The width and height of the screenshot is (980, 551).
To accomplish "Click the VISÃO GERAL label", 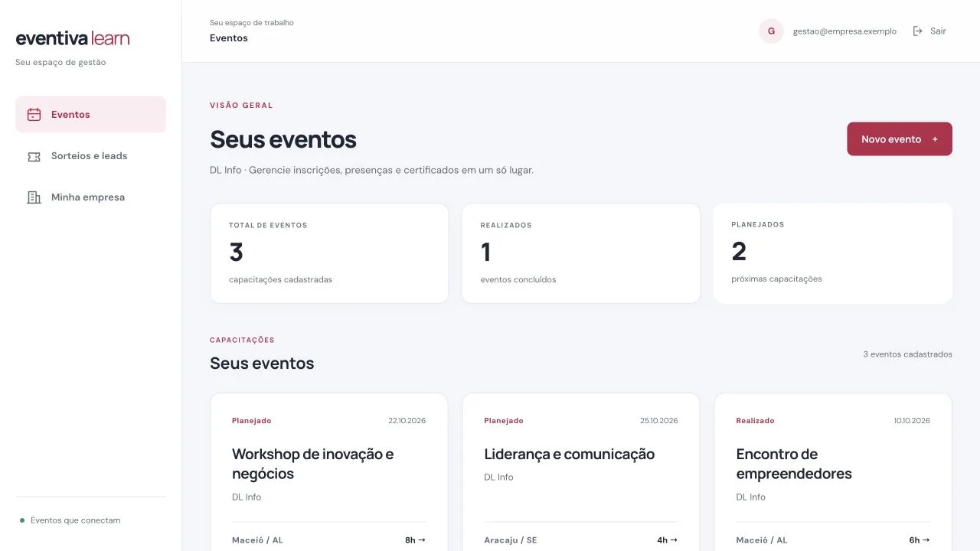I will click(241, 106).
